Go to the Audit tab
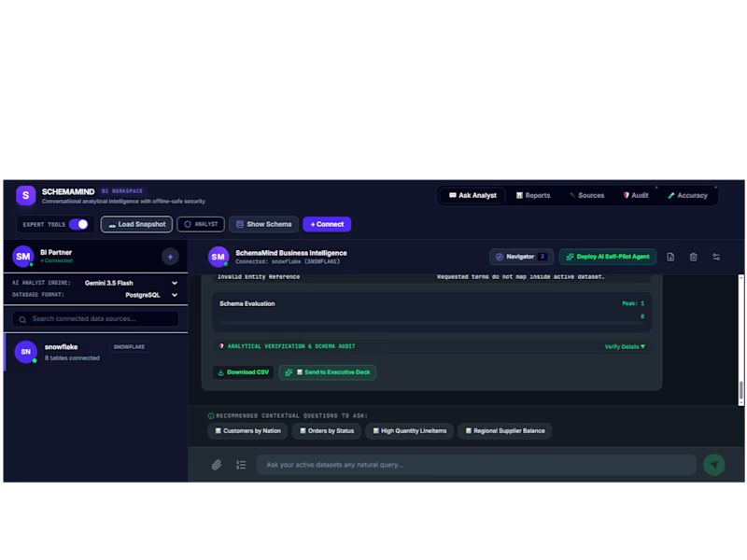747x560 pixels. pos(636,195)
